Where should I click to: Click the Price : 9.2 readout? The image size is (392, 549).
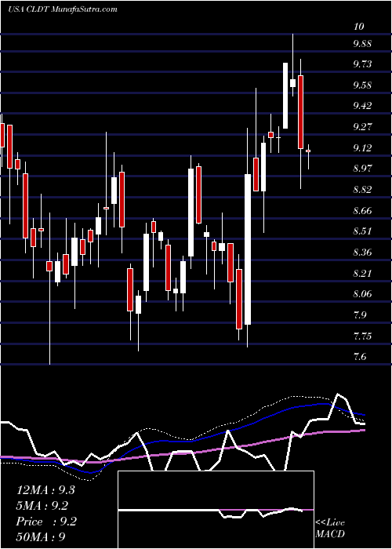[x=46, y=522]
